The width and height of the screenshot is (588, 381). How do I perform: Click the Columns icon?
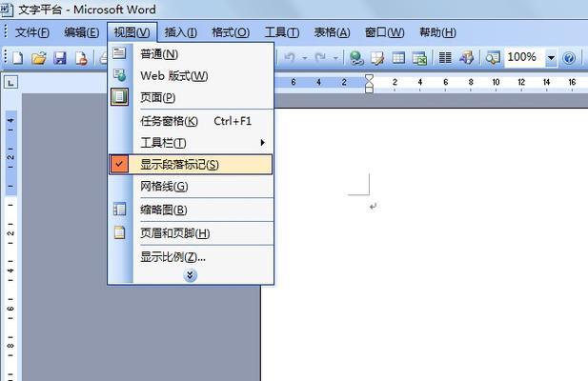(x=445, y=58)
